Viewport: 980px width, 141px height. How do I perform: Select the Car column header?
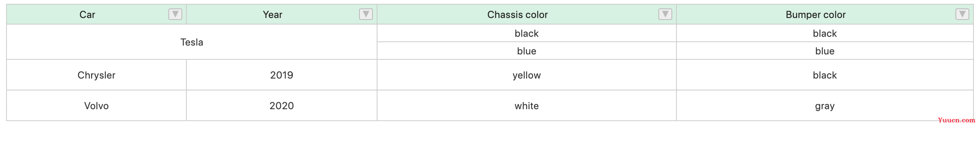(96, 15)
